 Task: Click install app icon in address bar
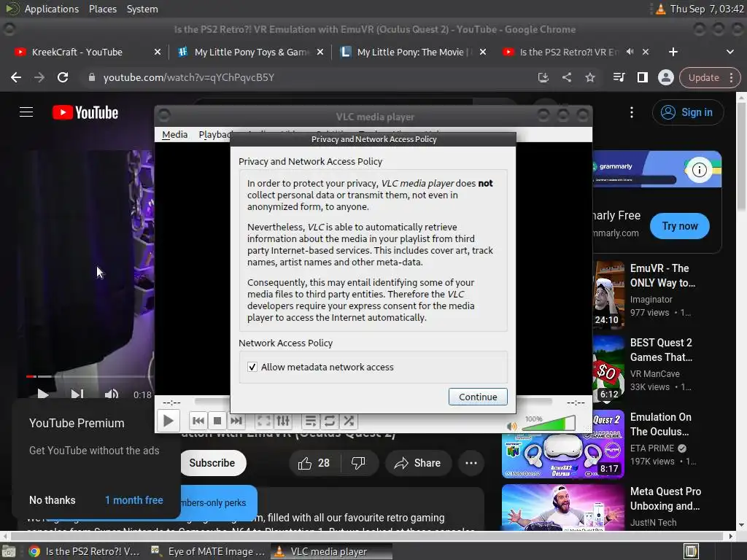543,77
